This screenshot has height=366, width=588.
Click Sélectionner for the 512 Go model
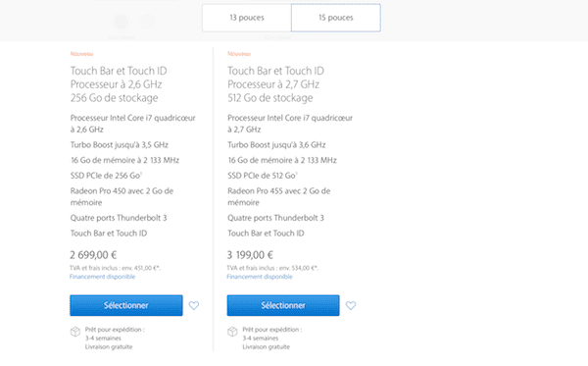(x=283, y=305)
